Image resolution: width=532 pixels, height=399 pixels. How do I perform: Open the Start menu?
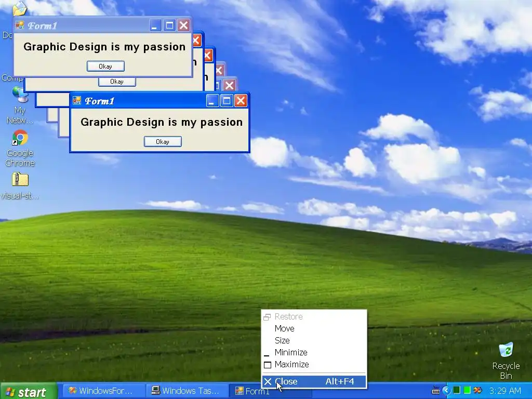[29, 391]
